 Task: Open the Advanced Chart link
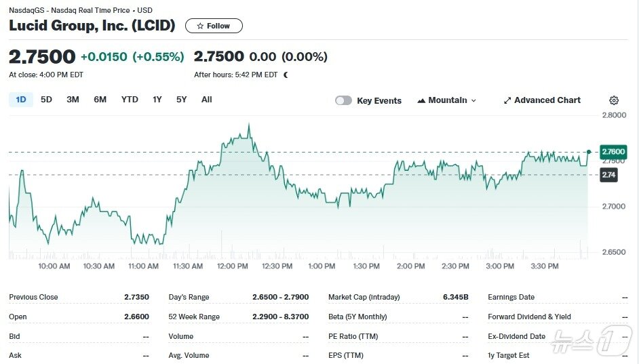click(x=547, y=100)
